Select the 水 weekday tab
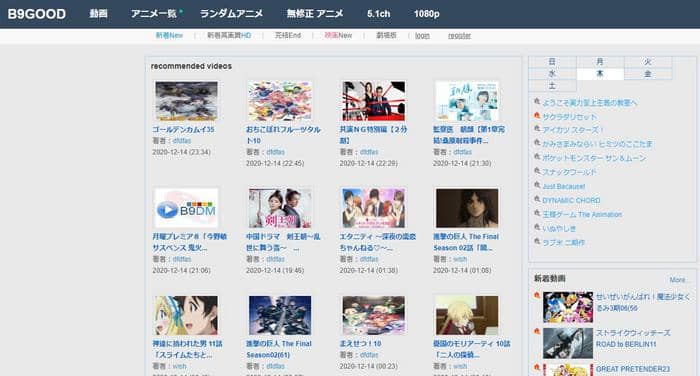Screen dimensions: 700x376 552,74
